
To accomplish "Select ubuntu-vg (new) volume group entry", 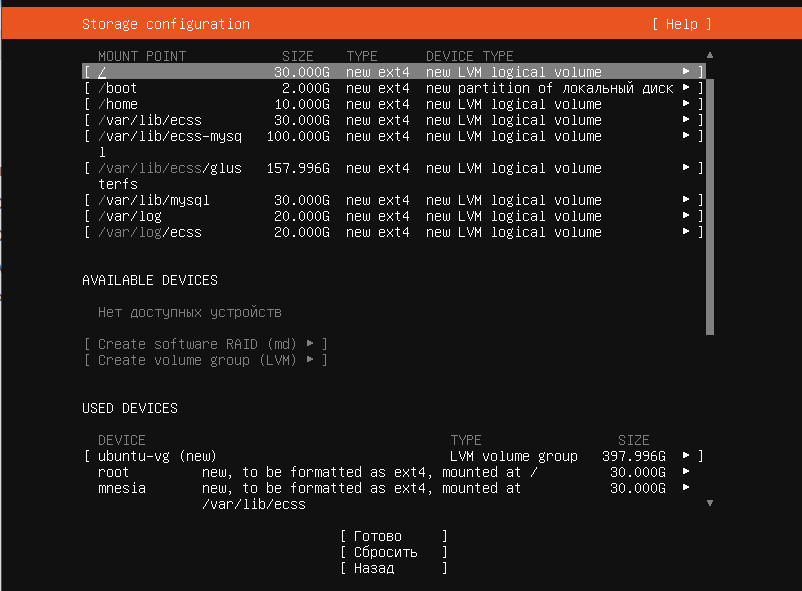I will tap(157, 456).
